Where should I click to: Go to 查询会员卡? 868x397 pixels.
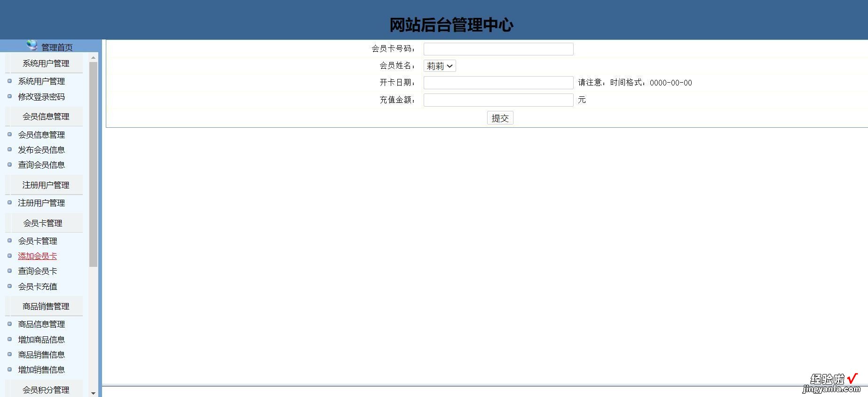[x=38, y=271]
